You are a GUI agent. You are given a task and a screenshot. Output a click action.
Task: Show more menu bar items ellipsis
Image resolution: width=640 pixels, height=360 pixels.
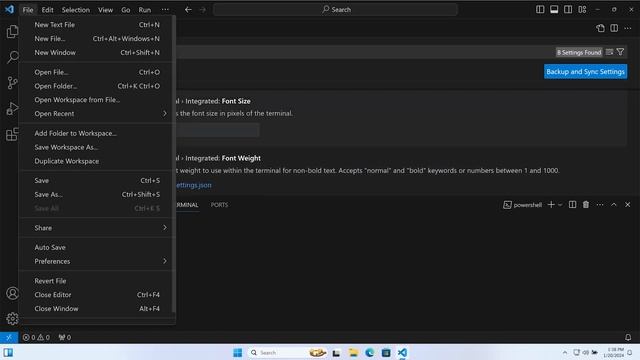tap(165, 10)
